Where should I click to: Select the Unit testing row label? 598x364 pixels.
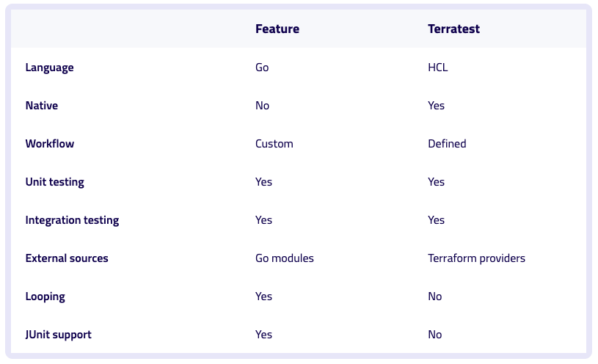[x=54, y=182]
